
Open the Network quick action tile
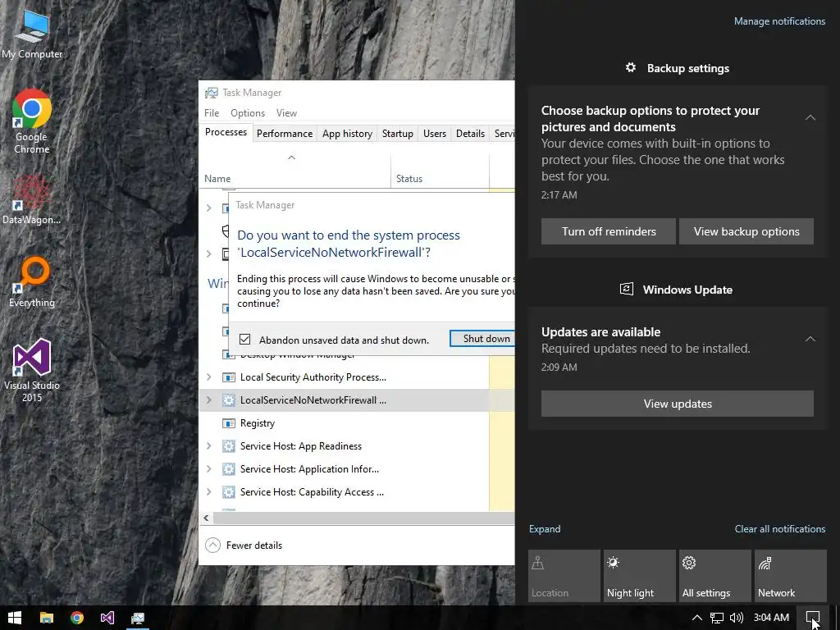tap(791, 575)
